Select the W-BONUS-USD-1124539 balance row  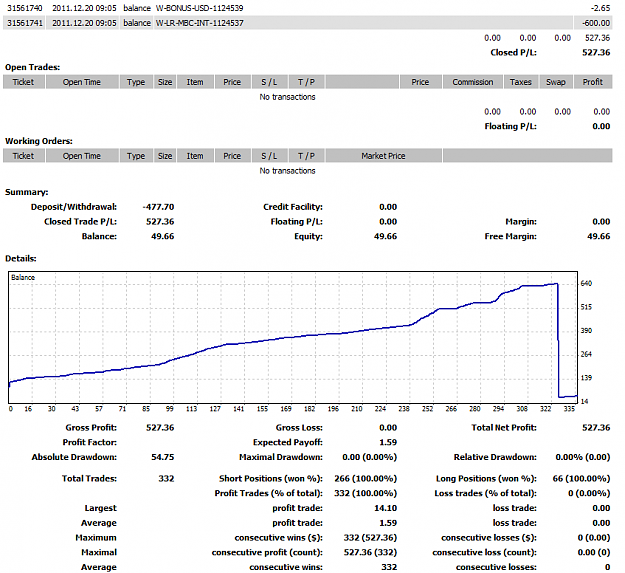point(307,8)
